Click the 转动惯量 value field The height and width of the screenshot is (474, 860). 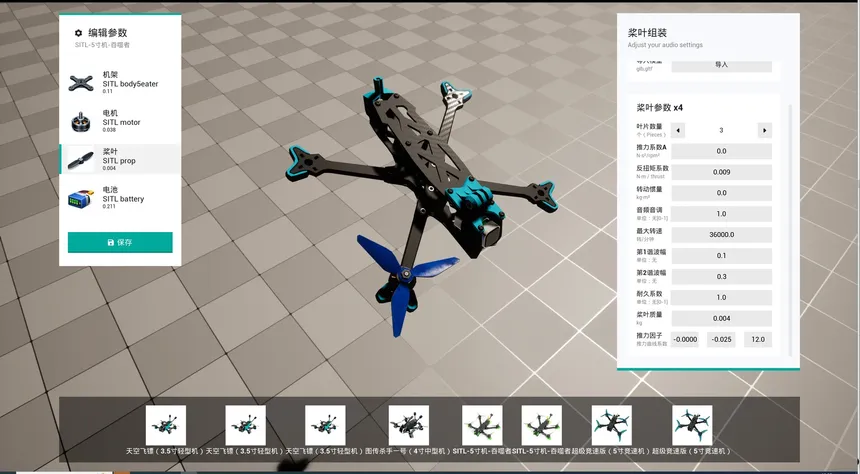(721, 193)
